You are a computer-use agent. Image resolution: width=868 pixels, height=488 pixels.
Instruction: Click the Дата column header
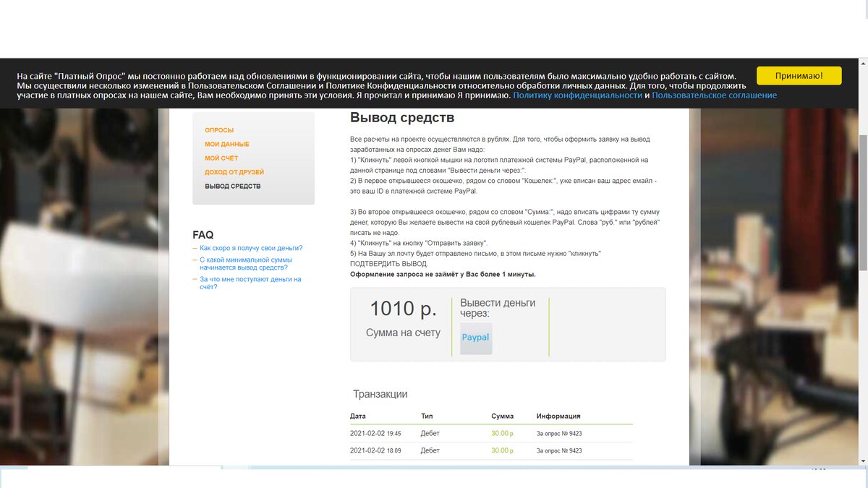coord(358,416)
